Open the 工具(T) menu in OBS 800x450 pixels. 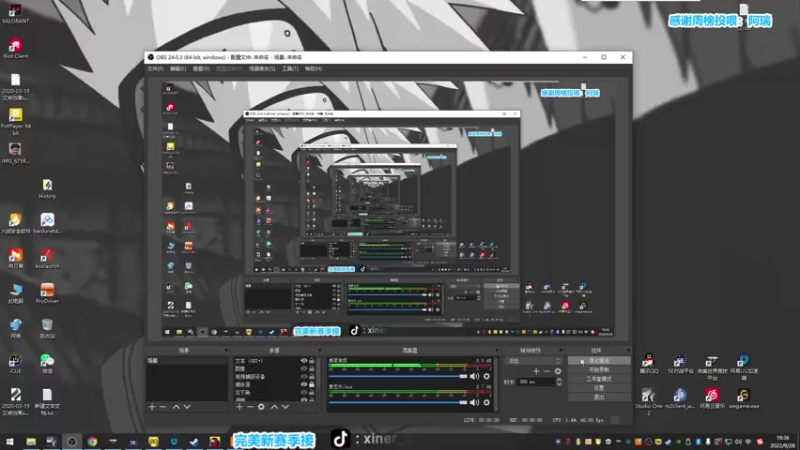290,68
